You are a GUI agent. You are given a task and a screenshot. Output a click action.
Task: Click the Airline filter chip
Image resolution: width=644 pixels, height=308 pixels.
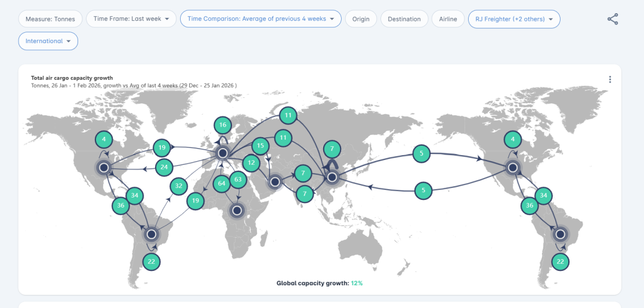(x=448, y=19)
